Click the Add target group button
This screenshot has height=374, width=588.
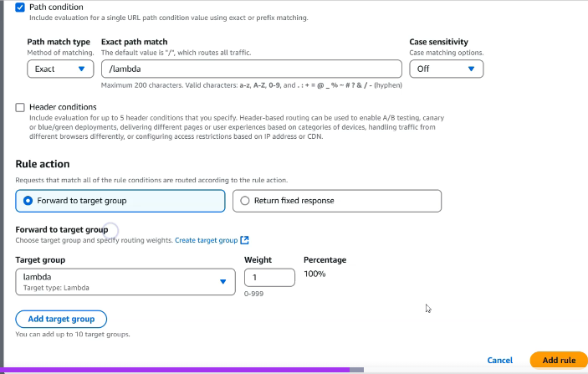coord(61,319)
